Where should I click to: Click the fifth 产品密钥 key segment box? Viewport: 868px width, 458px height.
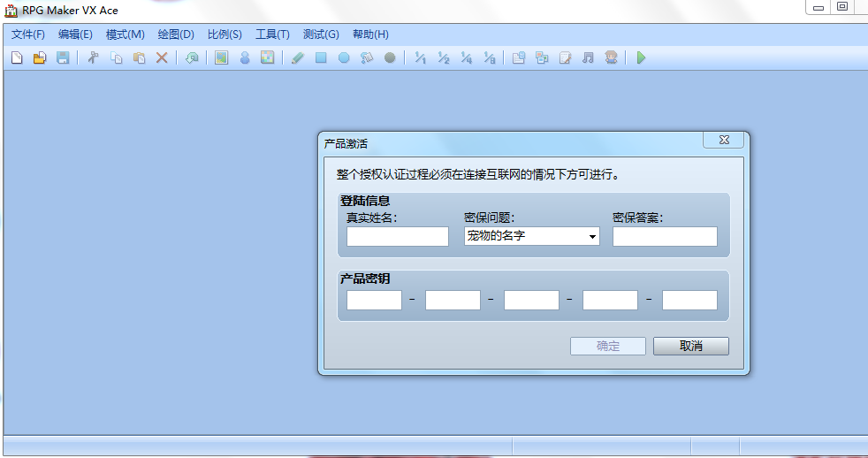coord(689,300)
